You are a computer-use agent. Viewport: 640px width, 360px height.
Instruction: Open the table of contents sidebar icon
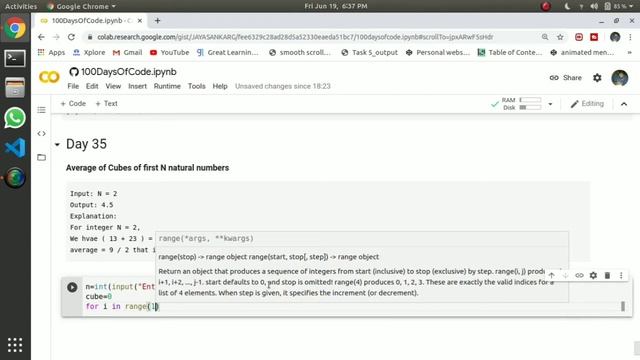click(41, 110)
